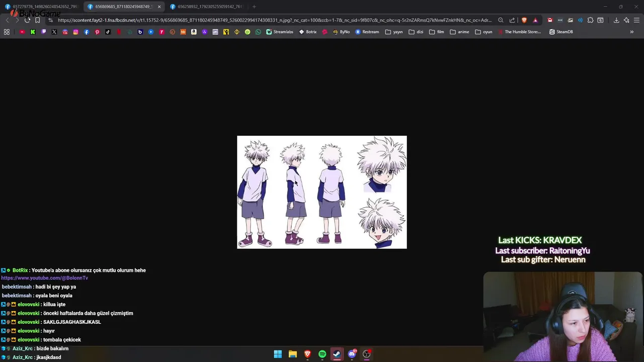
Task: Open Brave Shields lion icon
Action: [x=524, y=20]
